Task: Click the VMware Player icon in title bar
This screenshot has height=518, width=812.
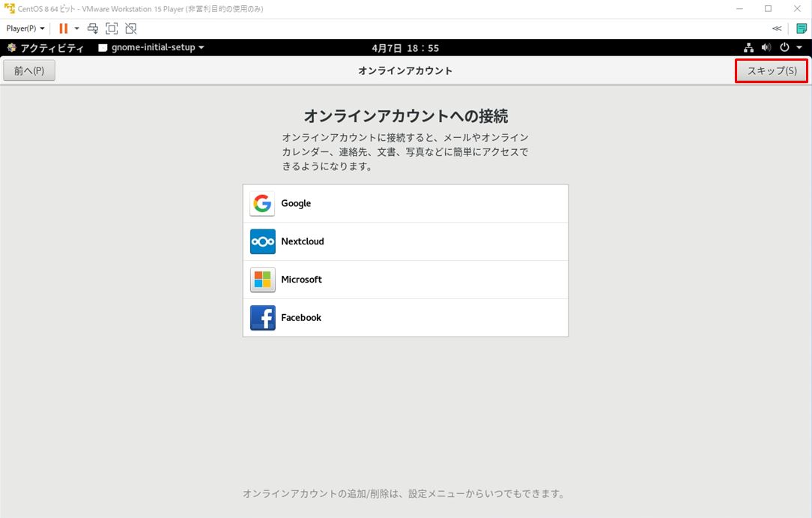Action: pos(9,9)
